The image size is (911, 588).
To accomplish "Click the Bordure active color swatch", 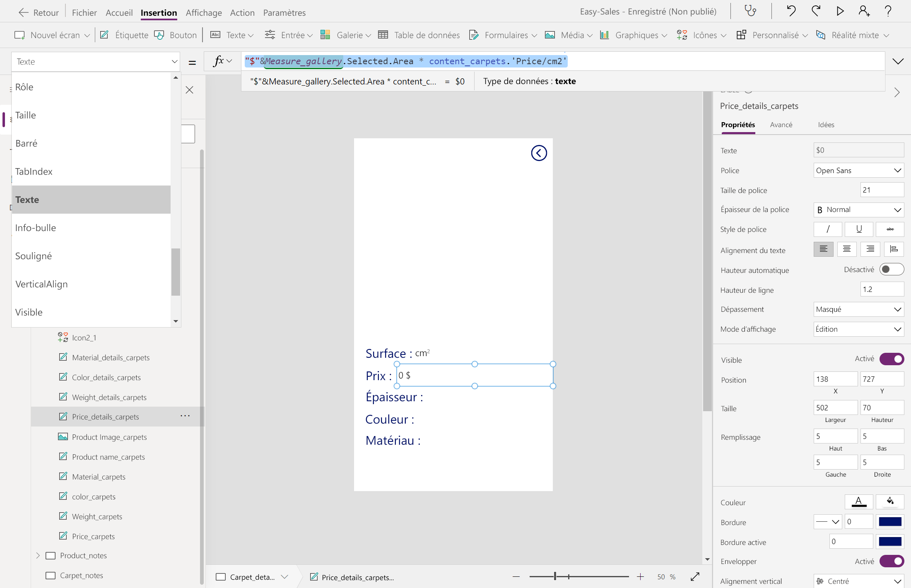I will tap(890, 542).
